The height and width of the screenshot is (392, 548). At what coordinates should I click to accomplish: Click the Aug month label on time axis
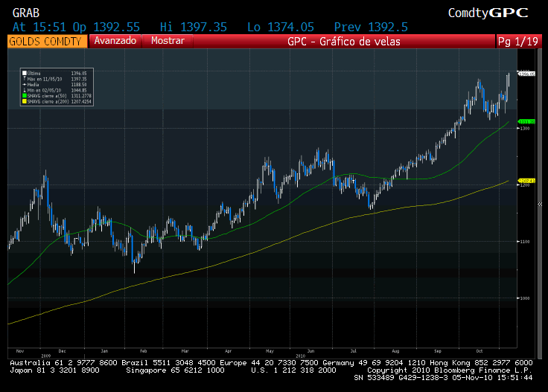(x=395, y=351)
